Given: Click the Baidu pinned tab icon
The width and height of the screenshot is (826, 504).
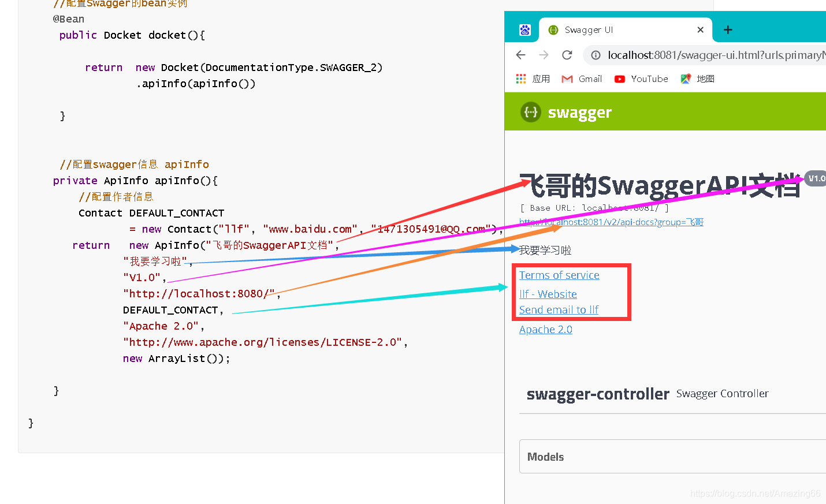Looking at the screenshot, I should 524,30.
